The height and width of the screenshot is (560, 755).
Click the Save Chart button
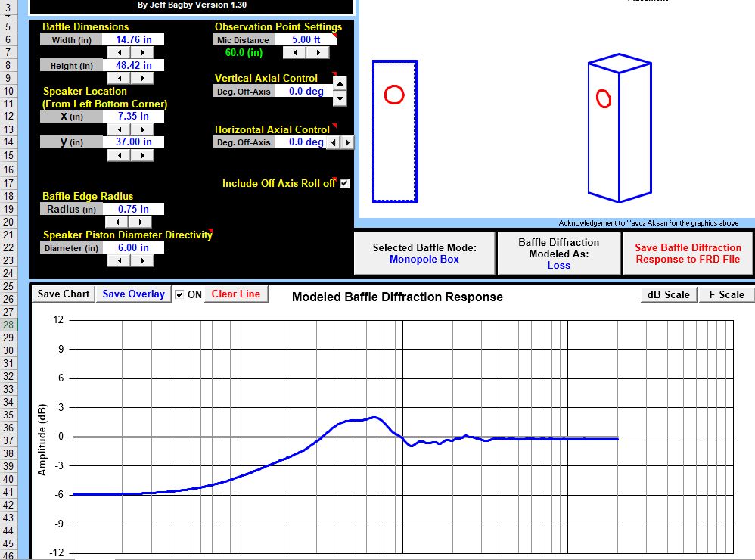pyautogui.click(x=64, y=294)
